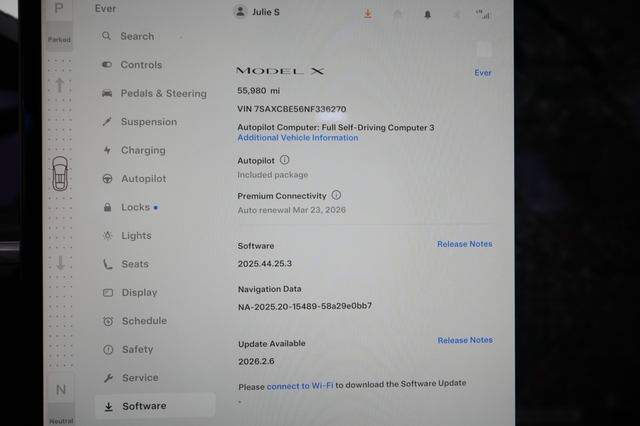640x426 pixels.
Task: Open Release Notes for update 2026.2.6
Action: pos(465,340)
